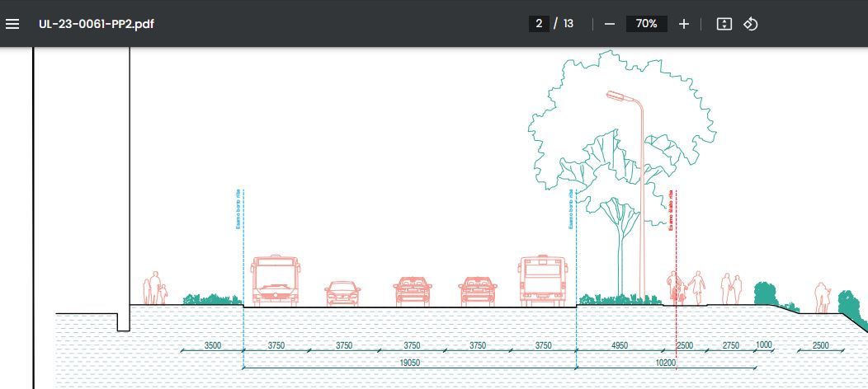Click the 2750 dimension value

[x=730, y=345]
